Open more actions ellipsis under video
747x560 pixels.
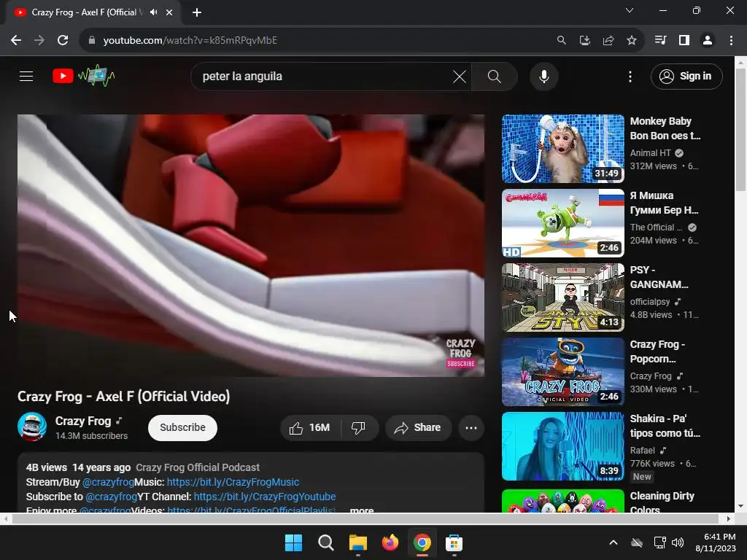(x=471, y=427)
